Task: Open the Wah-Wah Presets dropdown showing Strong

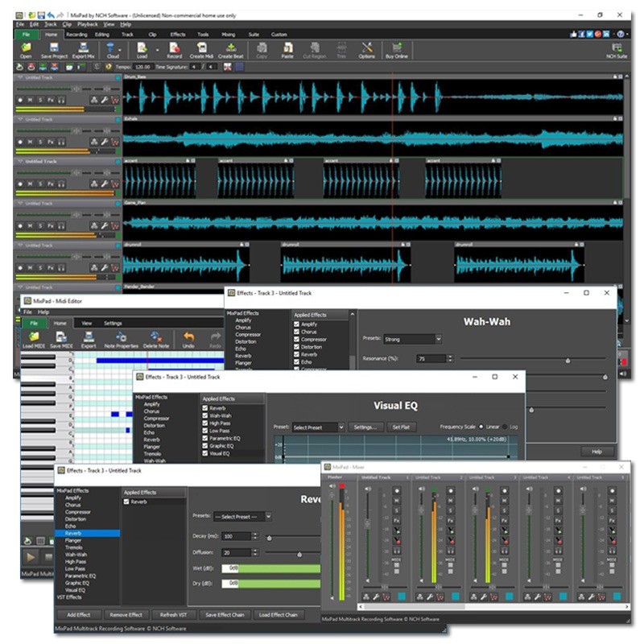Action: pos(412,339)
